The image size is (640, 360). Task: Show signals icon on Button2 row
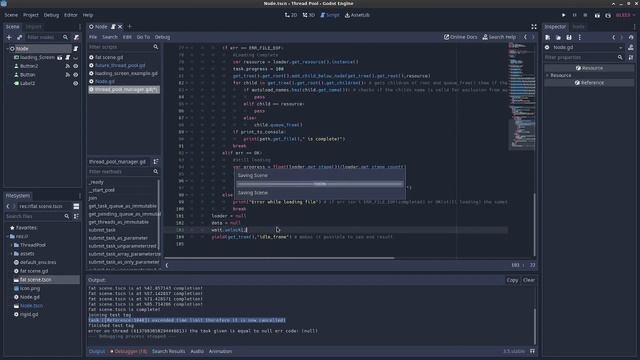pyautogui.click(x=68, y=66)
